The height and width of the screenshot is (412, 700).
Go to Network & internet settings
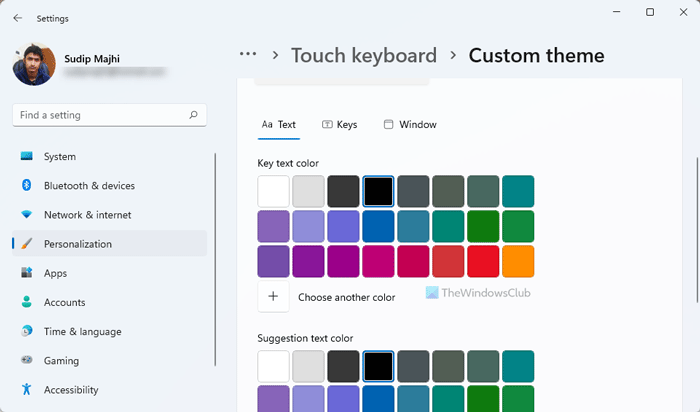[87, 215]
